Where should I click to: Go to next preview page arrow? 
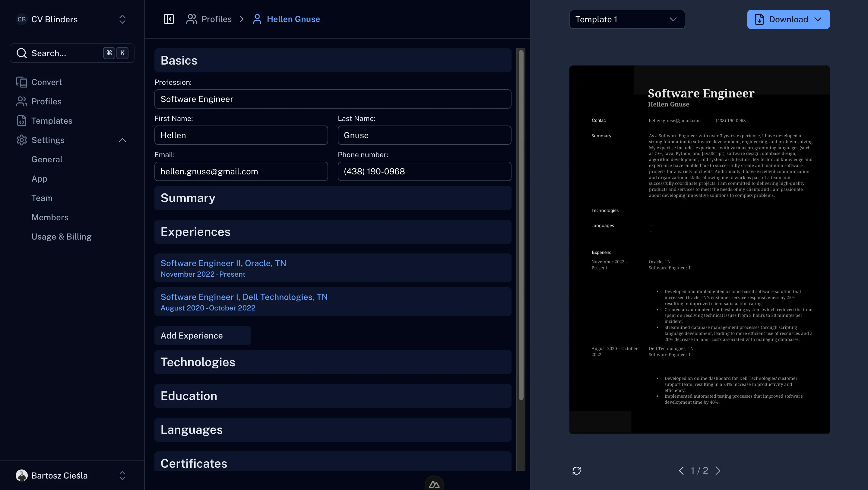[718, 470]
